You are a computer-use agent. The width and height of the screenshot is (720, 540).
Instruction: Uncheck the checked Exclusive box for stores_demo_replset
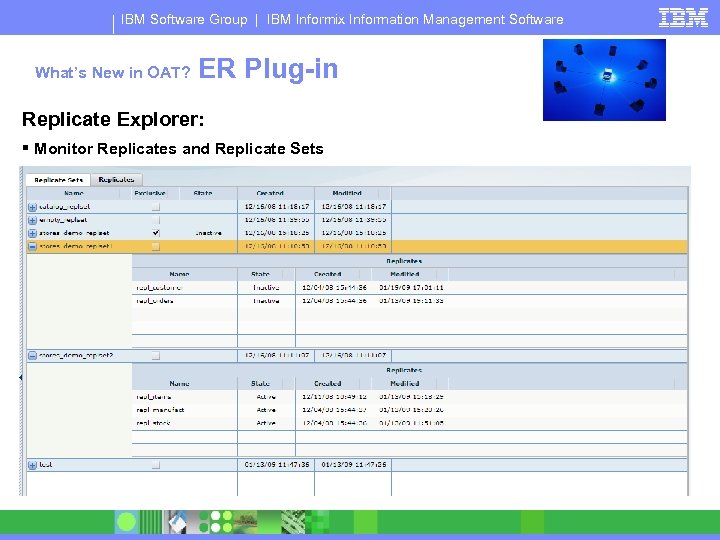click(x=156, y=233)
